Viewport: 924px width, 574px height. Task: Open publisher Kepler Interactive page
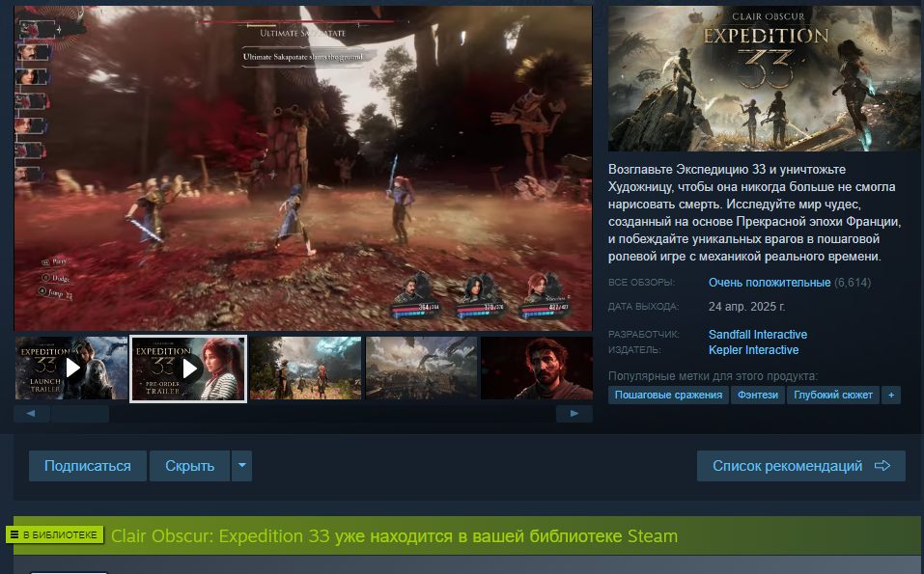click(753, 349)
